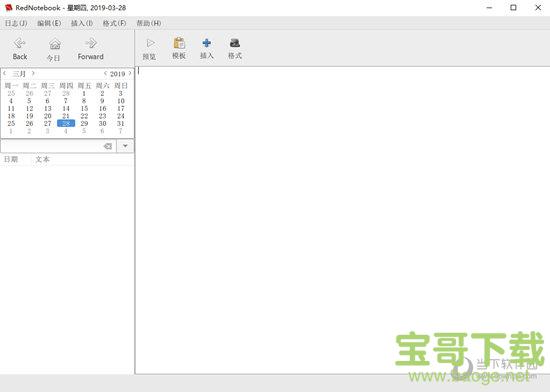Click the 三月 month label
The height and width of the screenshot is (392, 550).
[19, 74]
